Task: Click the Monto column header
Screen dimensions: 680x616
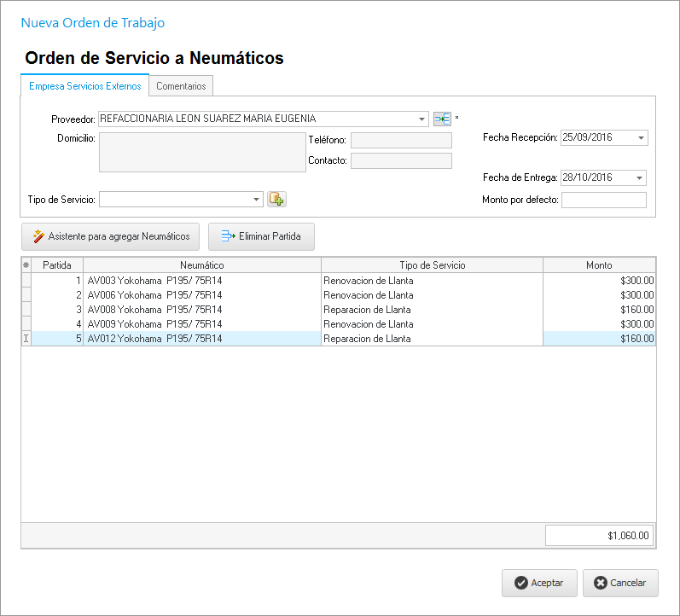Action: 599,265
